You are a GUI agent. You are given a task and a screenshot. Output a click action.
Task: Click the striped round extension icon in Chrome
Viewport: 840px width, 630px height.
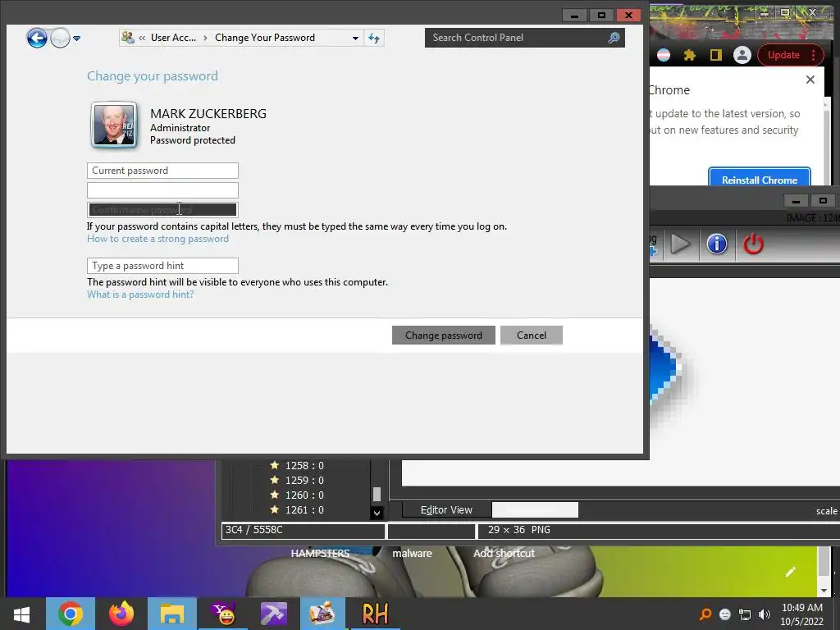pyautogui.click(x=663, y=55)
